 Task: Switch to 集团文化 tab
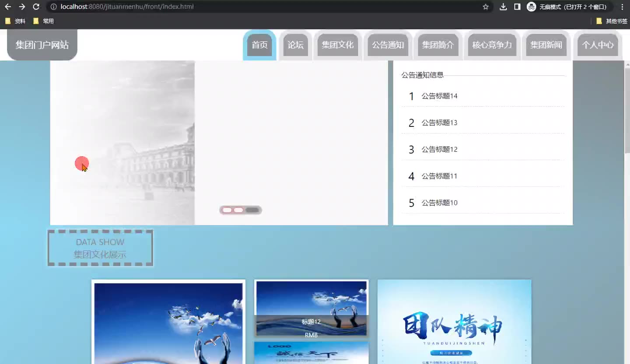(338, 45)
